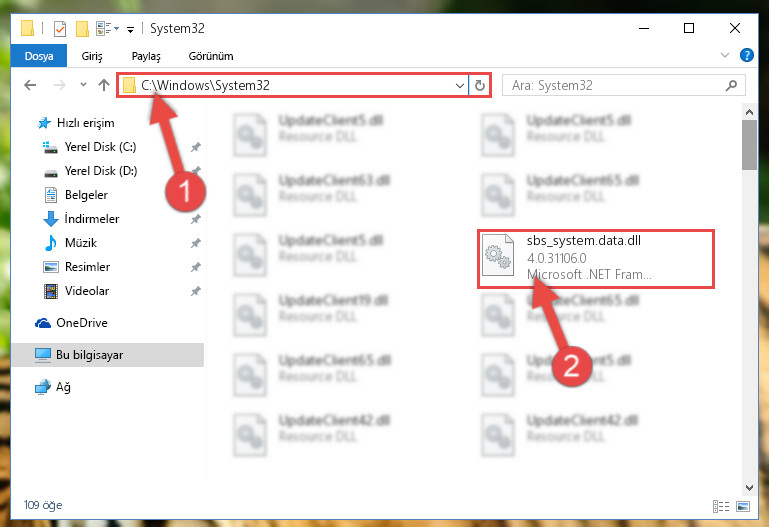The width and height of the screenshot is (769, 527).
Task: Click the new folder icon in title bar
Action: 82,29
